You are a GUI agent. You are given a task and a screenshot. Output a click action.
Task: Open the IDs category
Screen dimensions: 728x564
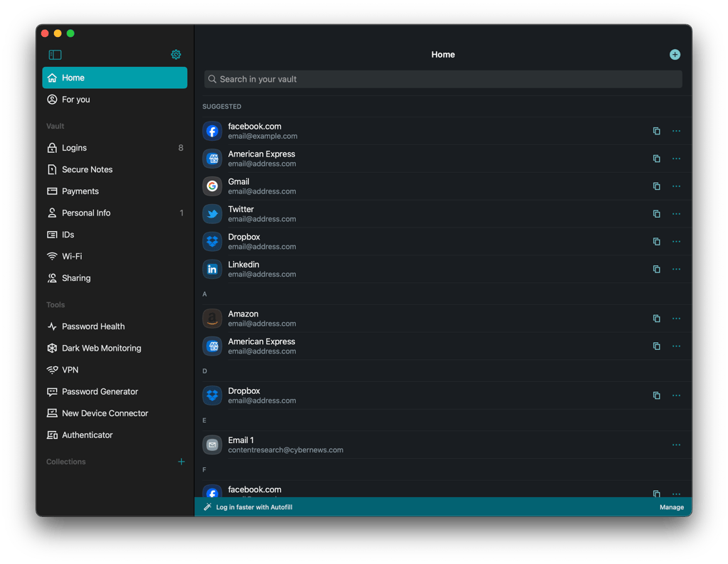coord(114,235)
